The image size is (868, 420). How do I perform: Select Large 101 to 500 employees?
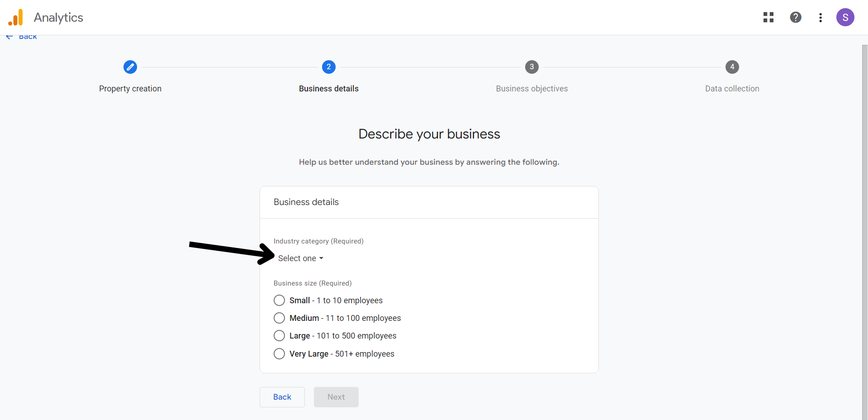280,336
